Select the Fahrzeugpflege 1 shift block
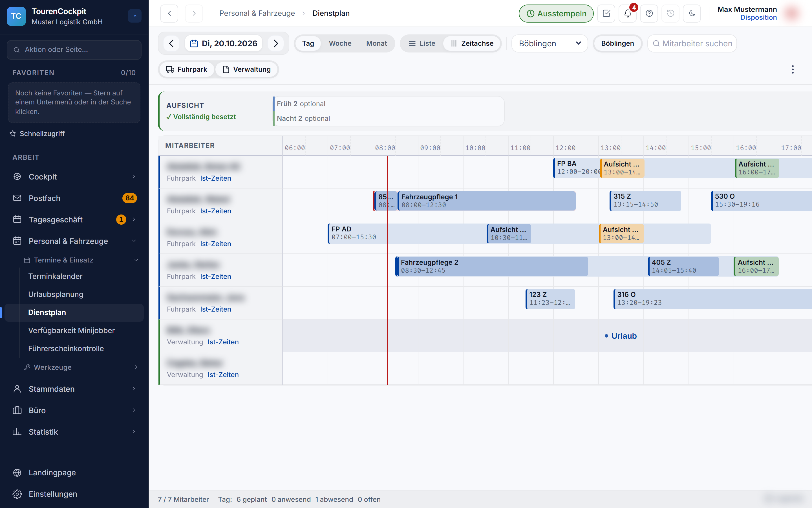Viewport: 812px width, 508px height. pyautogui.click(x=487, y=201)
